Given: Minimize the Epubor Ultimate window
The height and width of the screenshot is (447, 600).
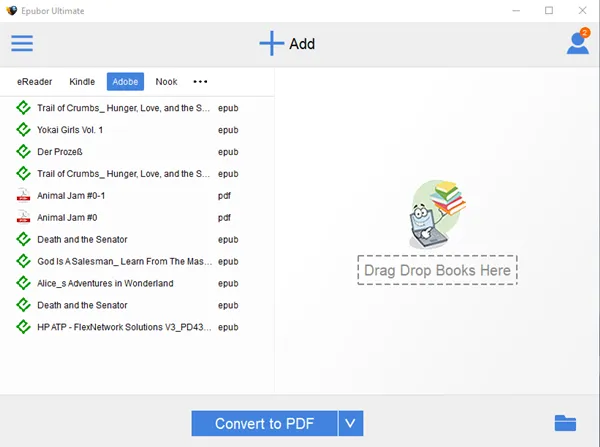Looking at the screenshot, I should (x=516, y=10).
